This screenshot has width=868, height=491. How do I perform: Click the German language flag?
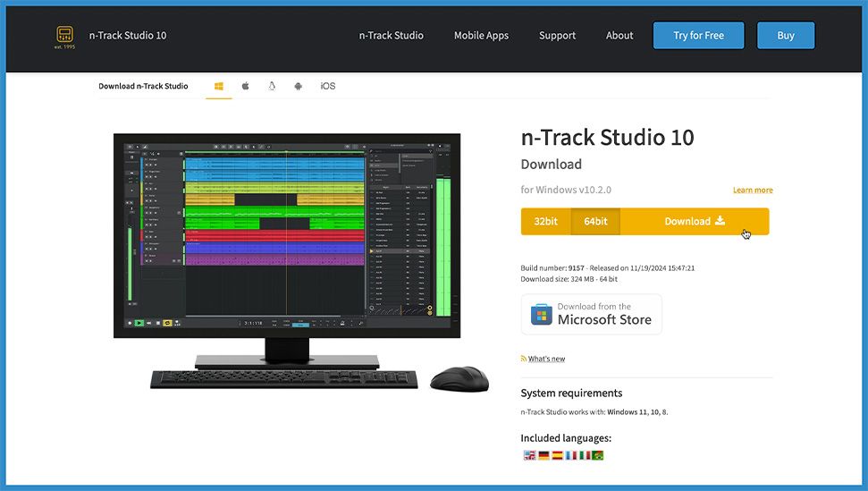click(544, 455)
